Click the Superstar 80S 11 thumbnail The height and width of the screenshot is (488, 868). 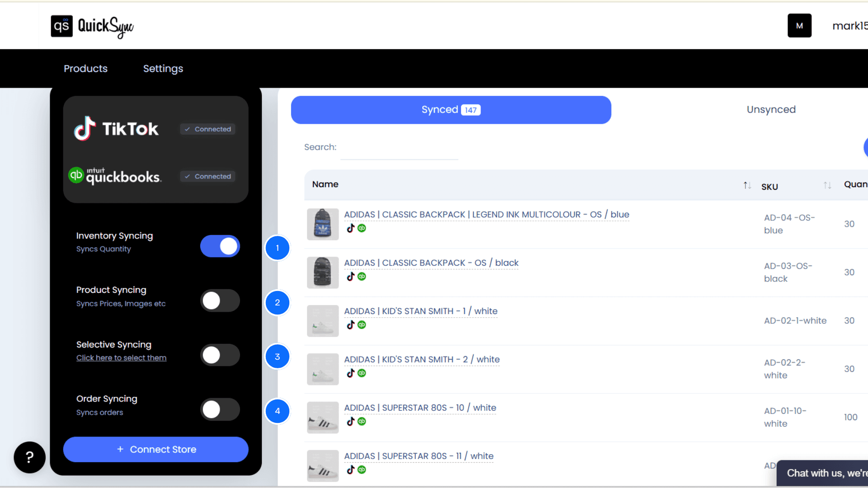coord(323,466)
